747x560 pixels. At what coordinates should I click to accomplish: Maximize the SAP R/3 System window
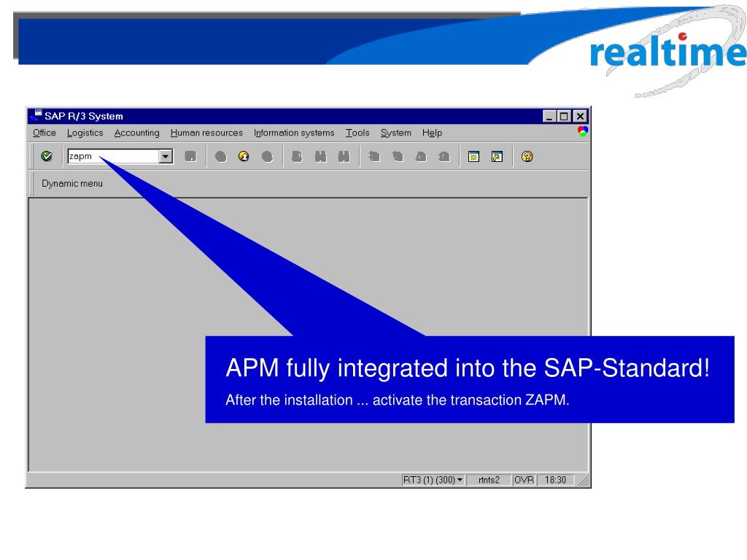(x=564, y=116)
